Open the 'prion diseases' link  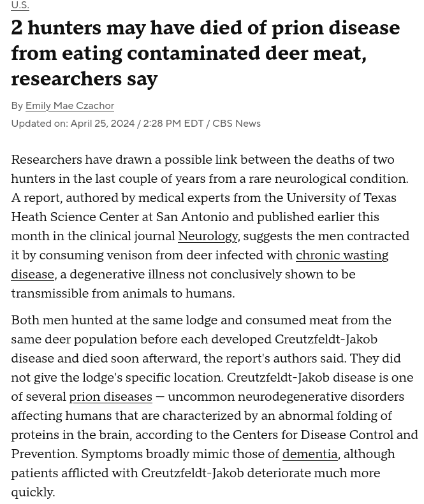[111, 397]
